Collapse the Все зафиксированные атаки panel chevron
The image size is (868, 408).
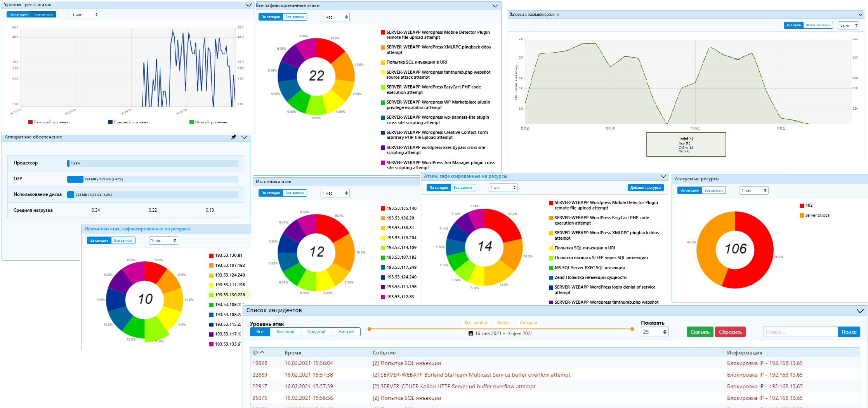(x=495, y=6)
